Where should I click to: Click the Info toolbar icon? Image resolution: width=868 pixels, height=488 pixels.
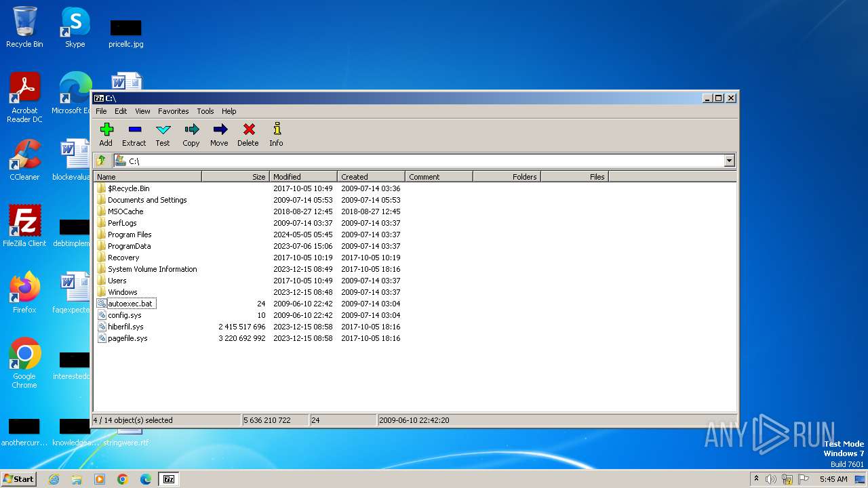pos(276,134)
